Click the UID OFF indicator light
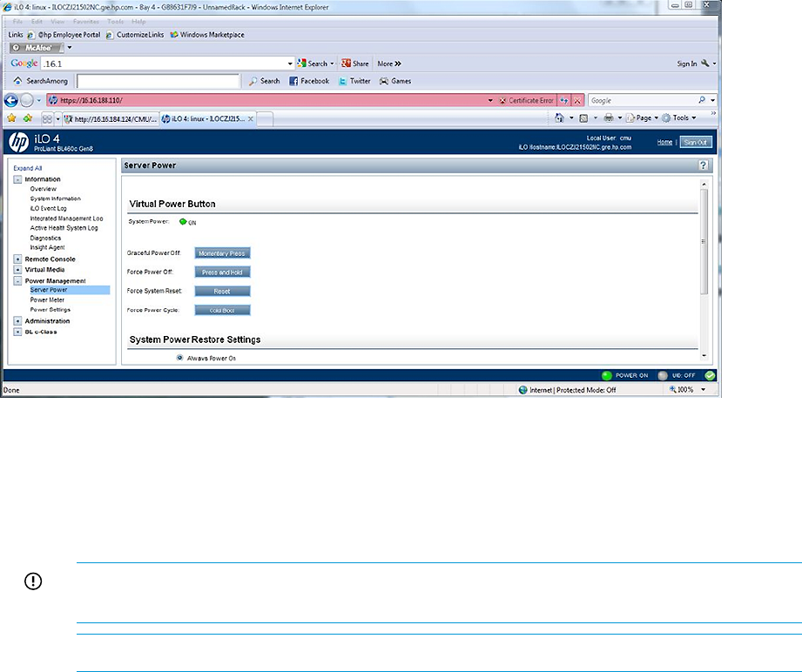Viewport: 802px width, 672px height. tap(663, 376)
